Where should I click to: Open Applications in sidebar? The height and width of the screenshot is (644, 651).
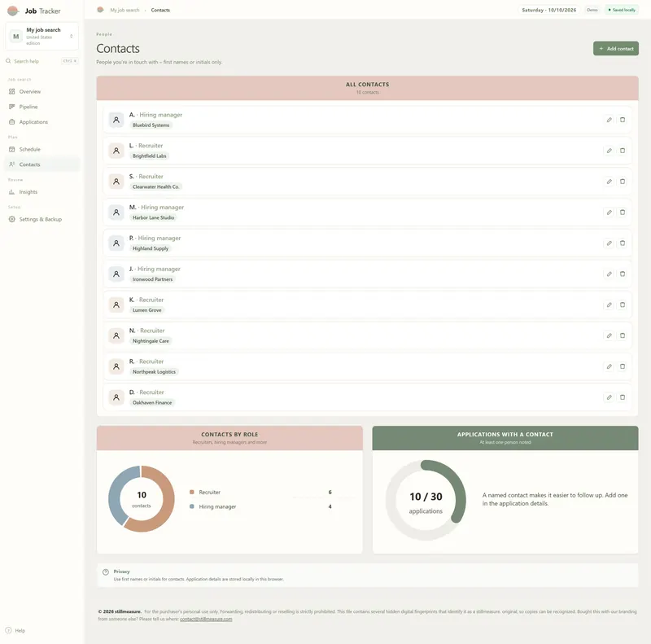pyautogui.click(x=42, y=122)
